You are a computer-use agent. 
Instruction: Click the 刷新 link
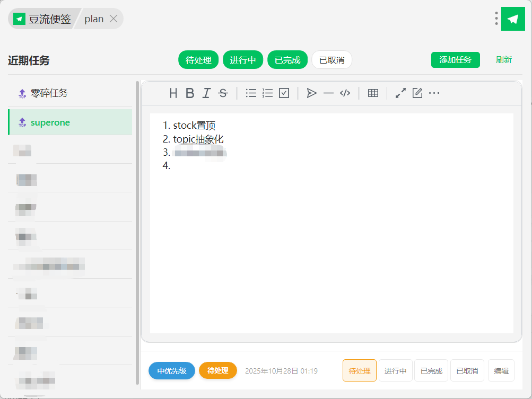coord(503,60)
